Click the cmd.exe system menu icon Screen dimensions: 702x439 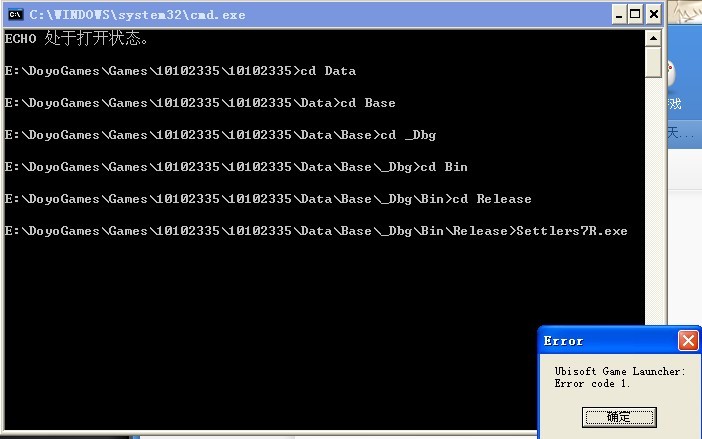[x=15, y=14]
